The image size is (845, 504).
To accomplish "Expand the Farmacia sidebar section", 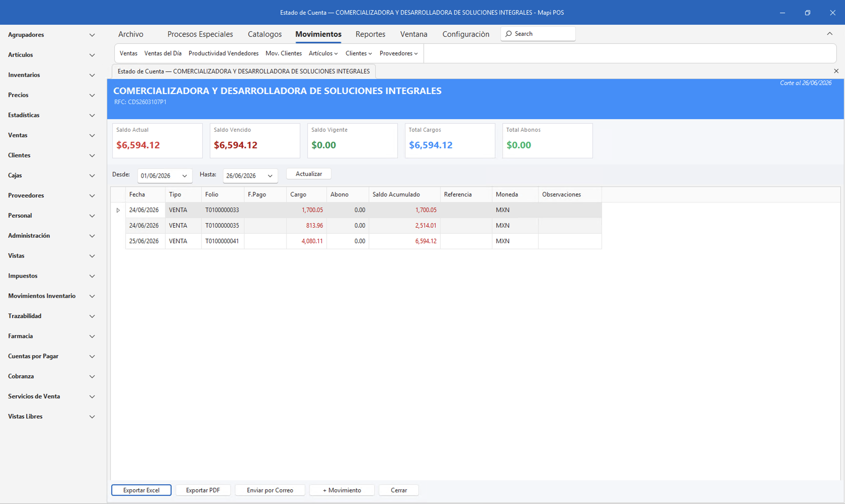I will [x=92, y=336].
